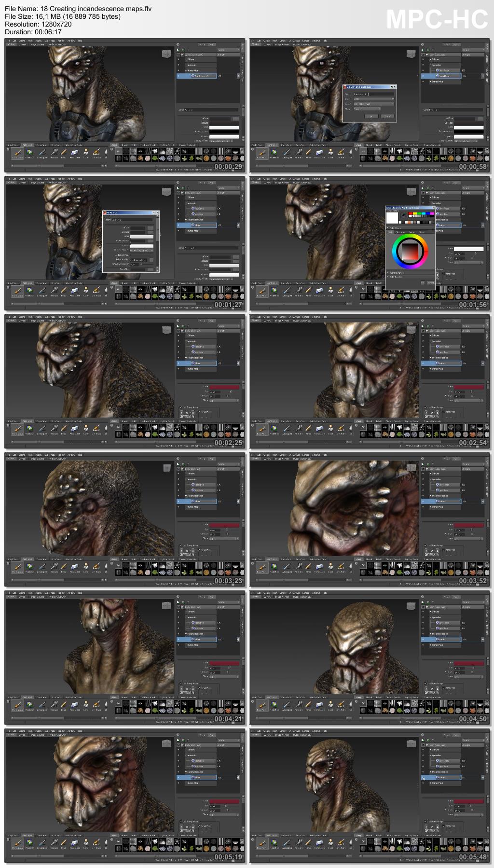The image size is (494, 868).
Task: Pick the eyedropper in the 00:01:56 color chooser
Action: (403, 215)
